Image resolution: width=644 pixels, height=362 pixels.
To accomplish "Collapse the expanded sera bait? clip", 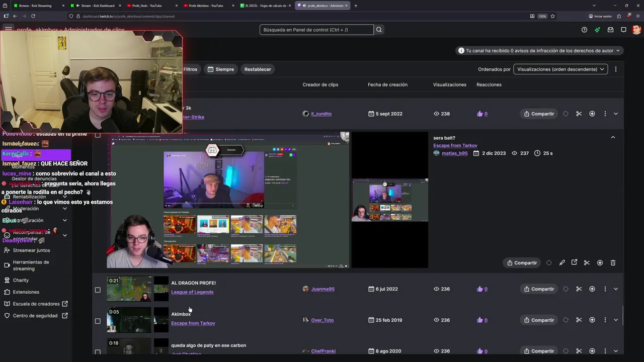I will tap(613, 137).
